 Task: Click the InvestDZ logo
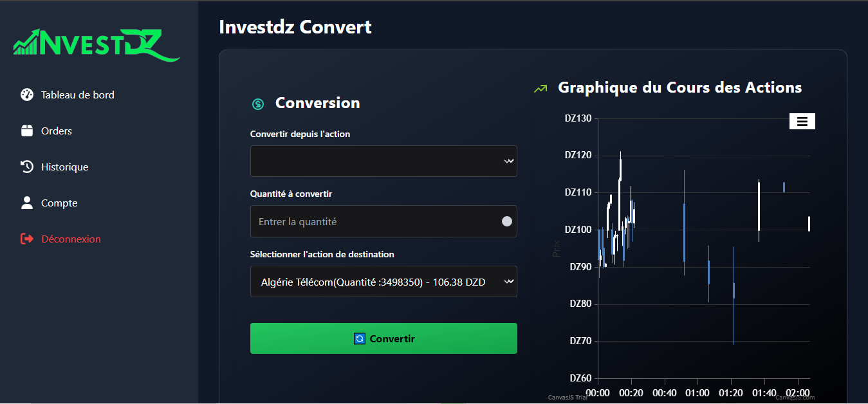tap(96, 44)
